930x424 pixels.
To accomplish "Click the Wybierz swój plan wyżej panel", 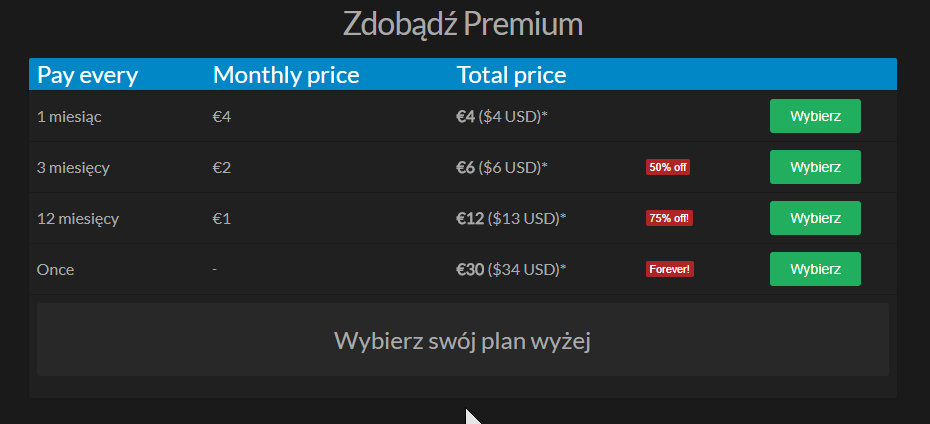I will point(462,340).
